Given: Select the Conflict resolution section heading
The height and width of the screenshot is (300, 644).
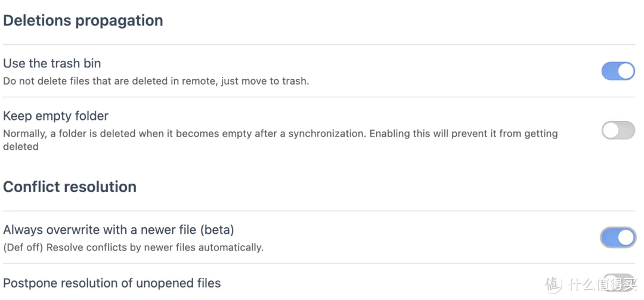Looking at the screenshot, I should 70,187.
